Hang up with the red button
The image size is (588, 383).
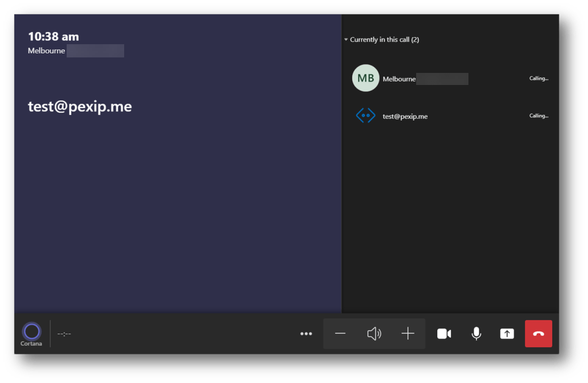tap(538, 334)
